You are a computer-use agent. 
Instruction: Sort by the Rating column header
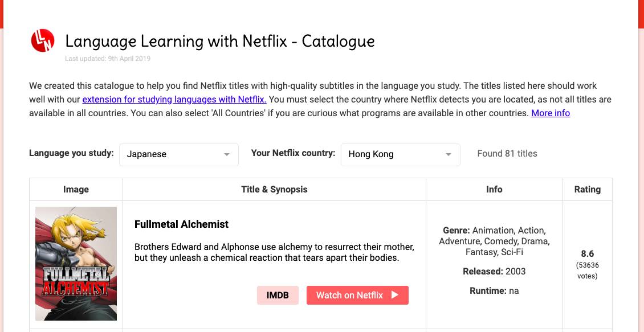[x=588, y=189]
